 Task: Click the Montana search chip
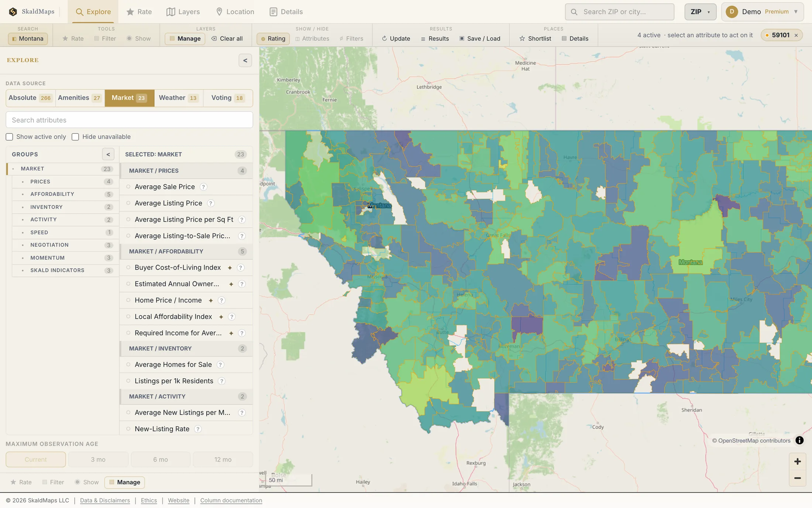28,38
